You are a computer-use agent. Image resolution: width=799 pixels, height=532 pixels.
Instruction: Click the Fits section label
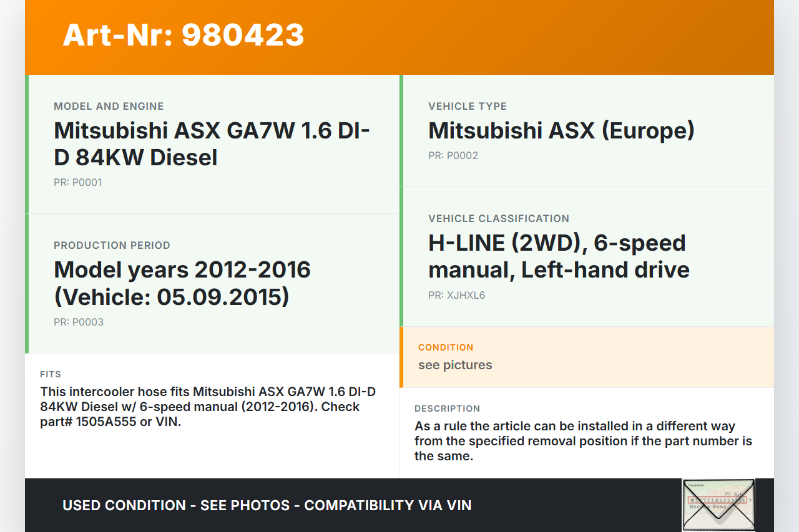pyautogui.click(x=51, y=375)
